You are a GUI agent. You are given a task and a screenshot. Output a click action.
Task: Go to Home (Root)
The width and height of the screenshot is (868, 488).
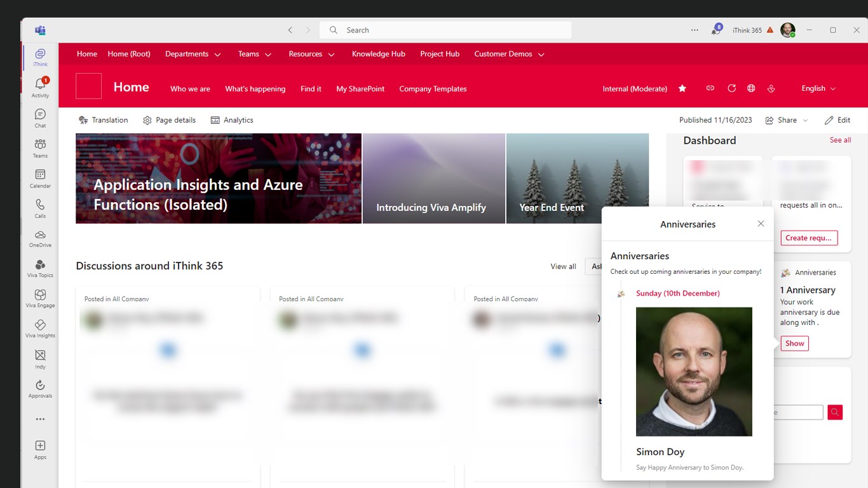(129, 54)
